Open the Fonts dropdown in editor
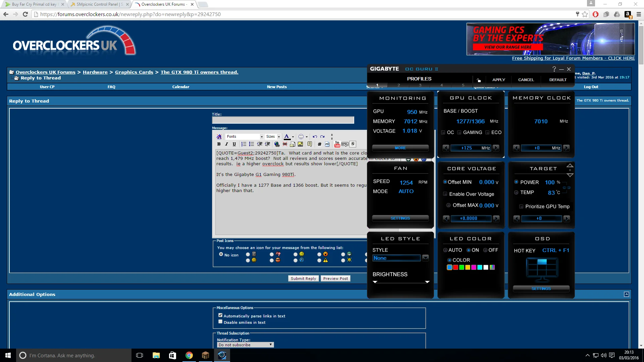Image resolution: width=644 pixels, height=362 pixels. click(245, 136)
